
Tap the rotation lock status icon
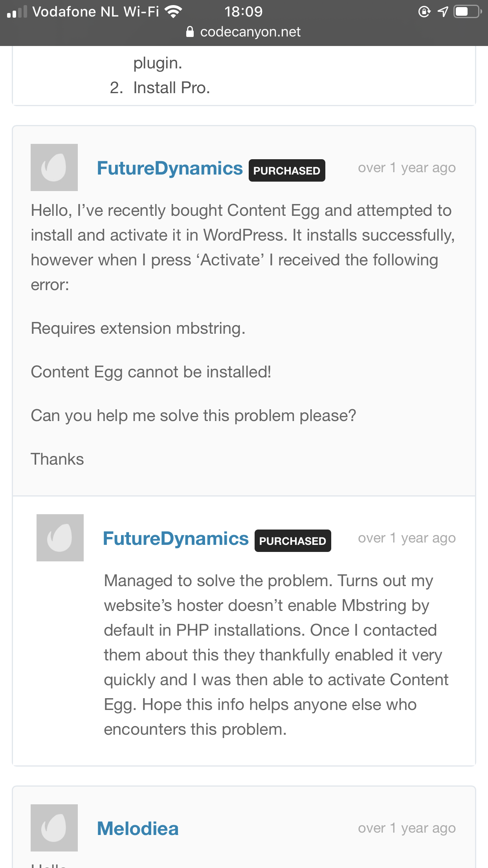pyautogui.click(x=424, y=11)
